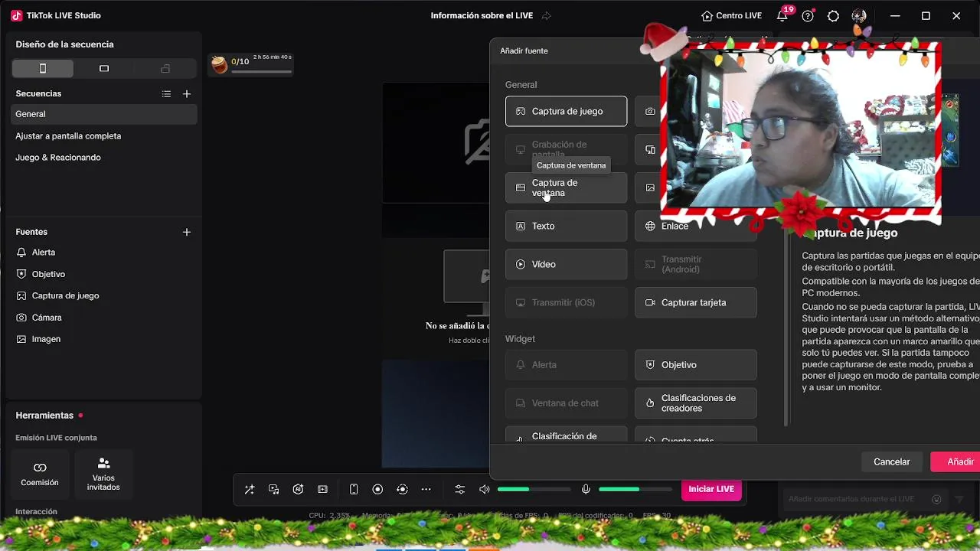Click the Iniciar LIVE button

(711, 489)
